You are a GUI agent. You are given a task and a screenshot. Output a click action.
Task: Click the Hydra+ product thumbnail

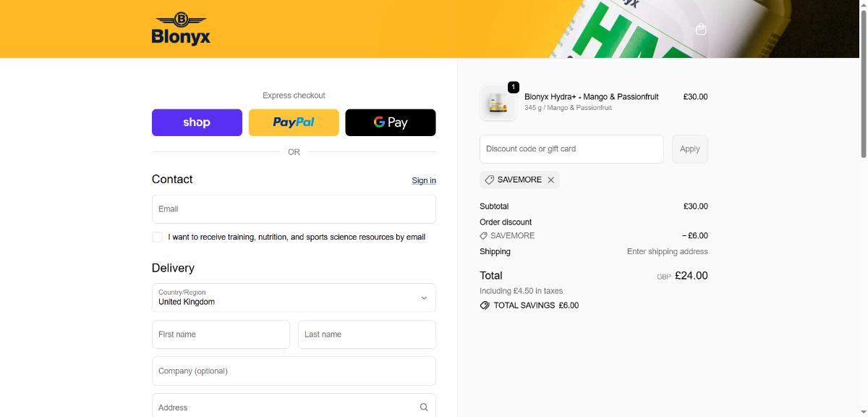coord(498,103)
